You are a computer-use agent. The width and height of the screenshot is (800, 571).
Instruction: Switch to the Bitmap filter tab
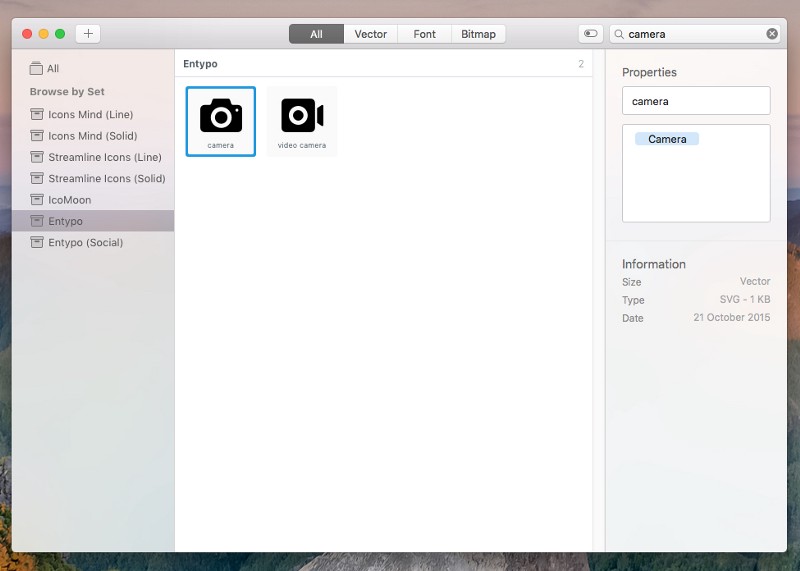(x=478, y=34)
